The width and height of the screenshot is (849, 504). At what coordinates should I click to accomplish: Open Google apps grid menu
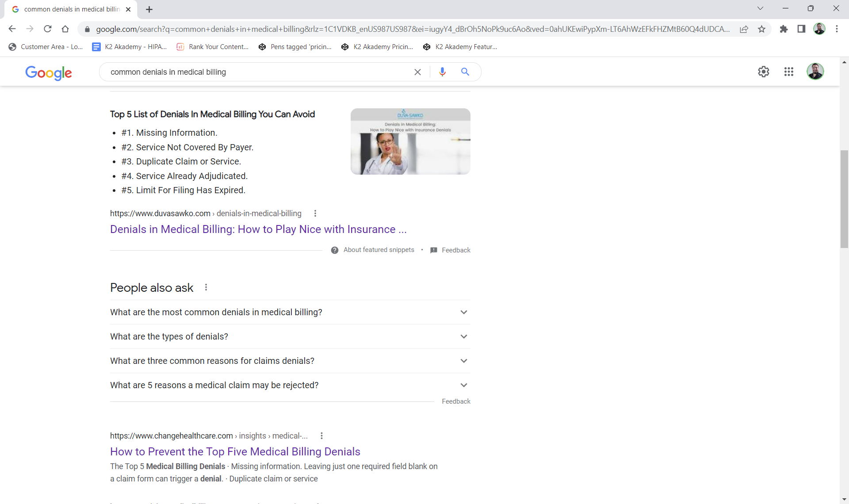pos(788,72)
